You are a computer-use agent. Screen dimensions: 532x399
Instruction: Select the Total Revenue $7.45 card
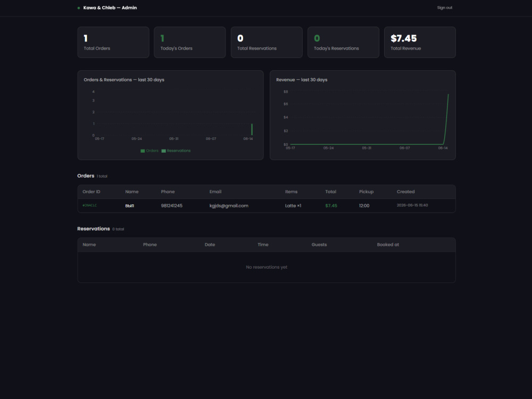[420, 42]
